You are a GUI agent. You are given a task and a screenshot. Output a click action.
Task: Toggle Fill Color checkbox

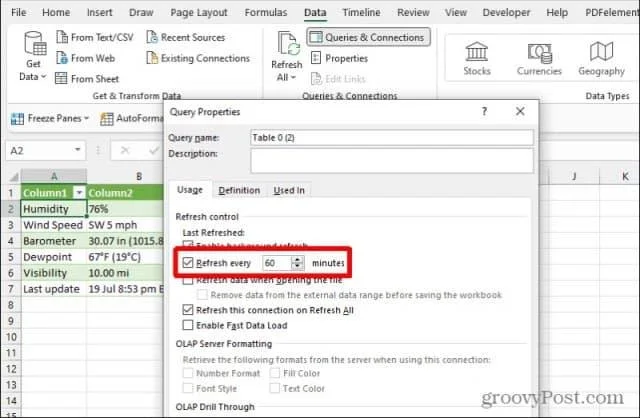coord(275,373)
